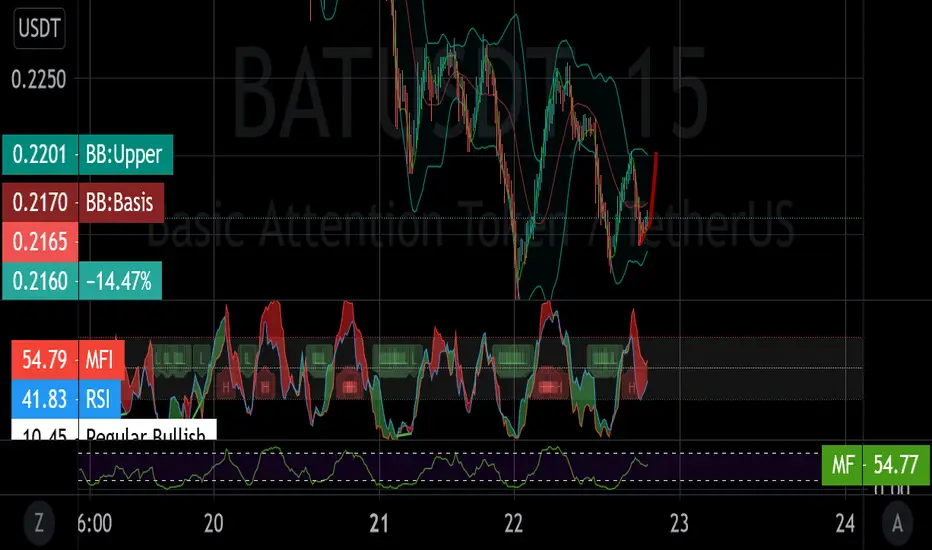This screenshot has width=932, height=550.
Task: Click the green MF label
Action: pos(842,464)
